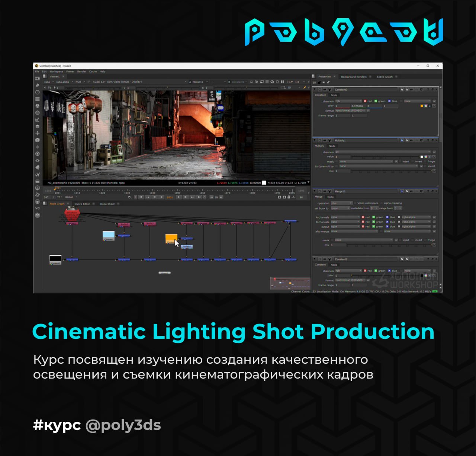
Task: Open the Cache menu
Action: [x=93, y=71]
